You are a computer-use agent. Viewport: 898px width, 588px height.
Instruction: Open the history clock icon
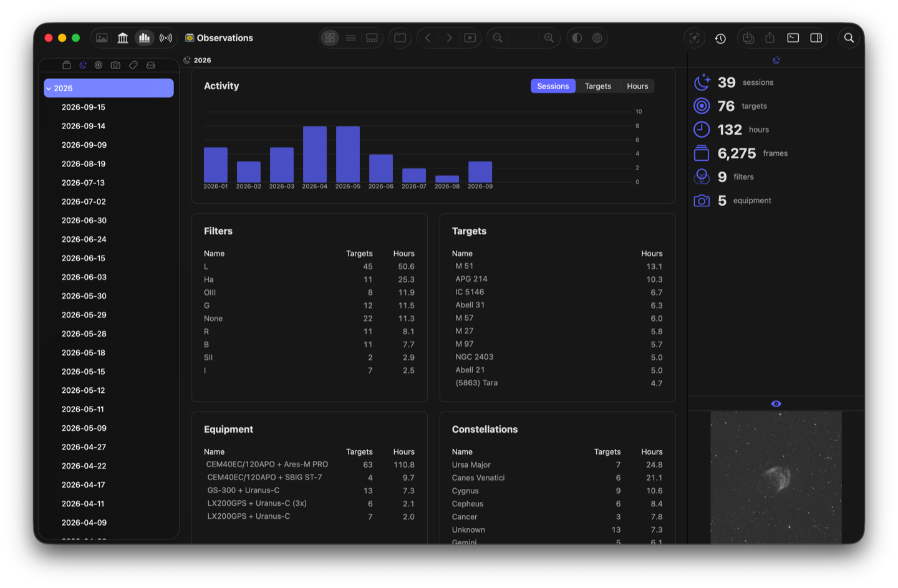coord(720,38)
